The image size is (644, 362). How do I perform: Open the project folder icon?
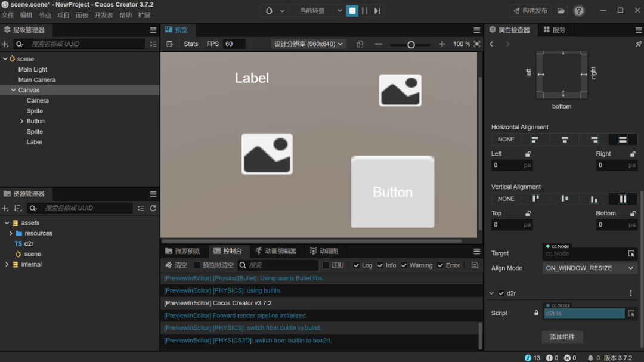coord(561,11)
